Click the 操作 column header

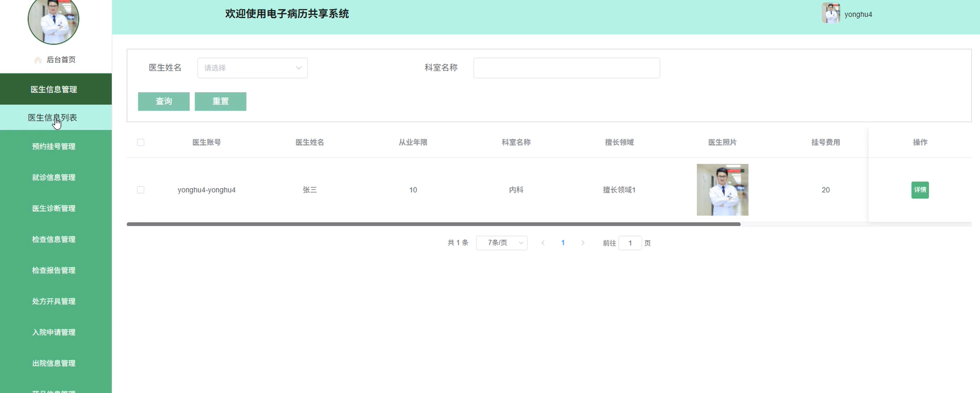click(x=920, y=143)
